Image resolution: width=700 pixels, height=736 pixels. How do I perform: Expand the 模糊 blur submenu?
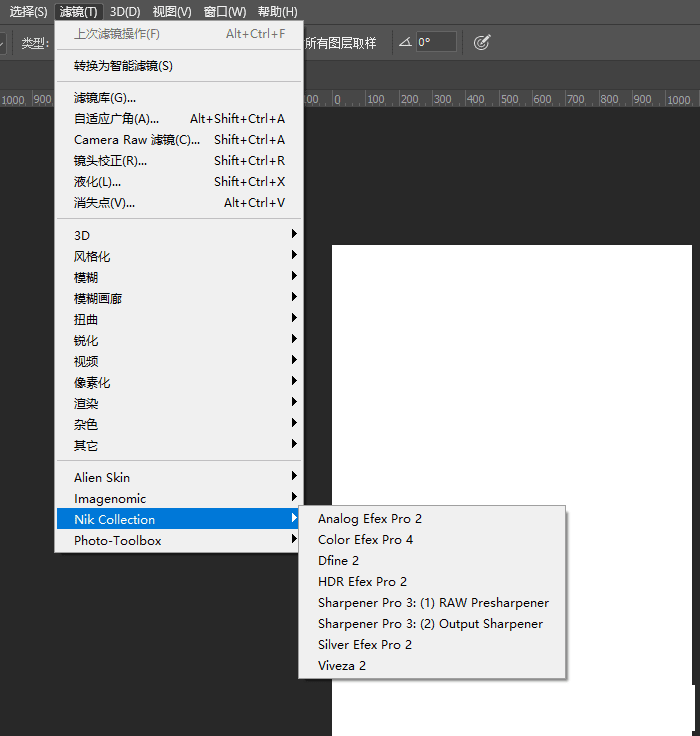tap(179, 277)
